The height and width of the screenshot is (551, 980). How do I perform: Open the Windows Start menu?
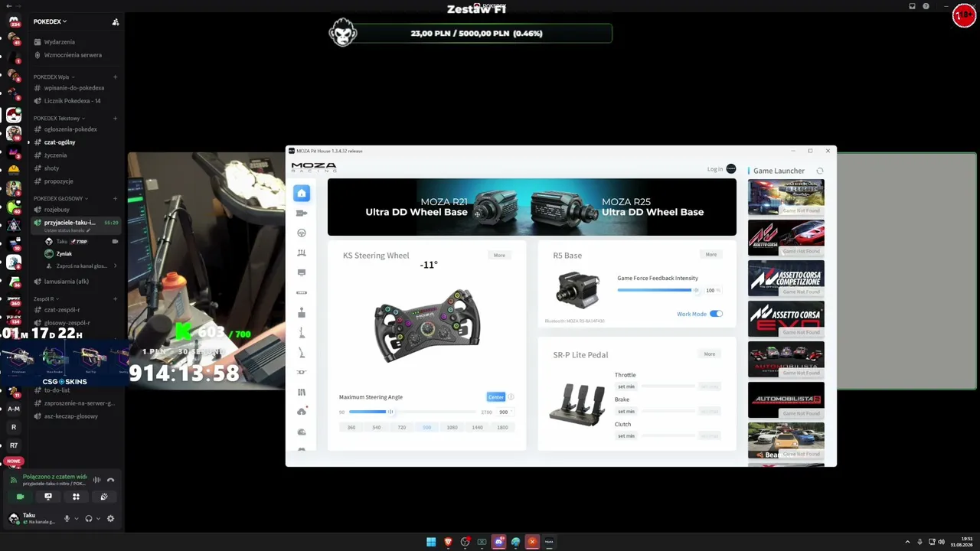pyautogui.click(x=431, y=542)
